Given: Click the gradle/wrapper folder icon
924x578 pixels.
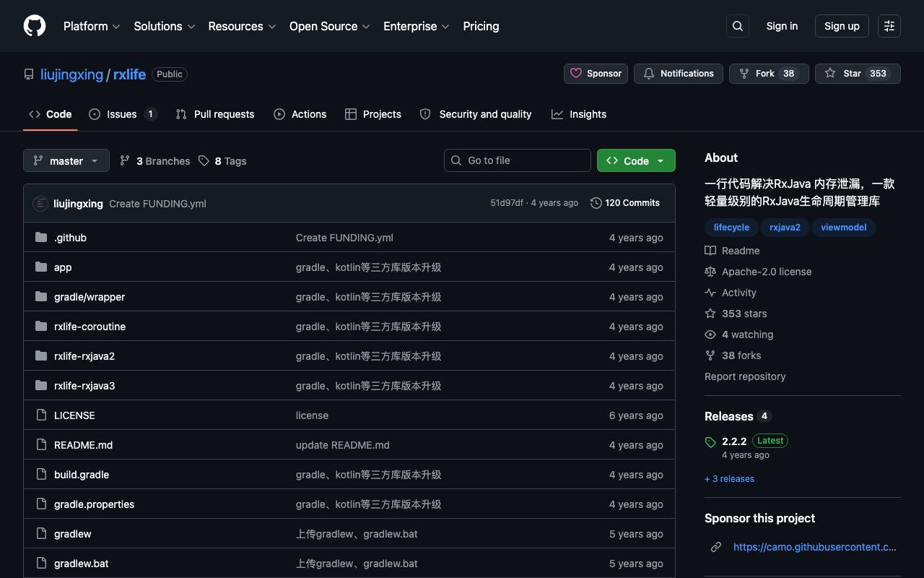Looking at the screenshot, I should pyautogui.click(x=41, y=297).
